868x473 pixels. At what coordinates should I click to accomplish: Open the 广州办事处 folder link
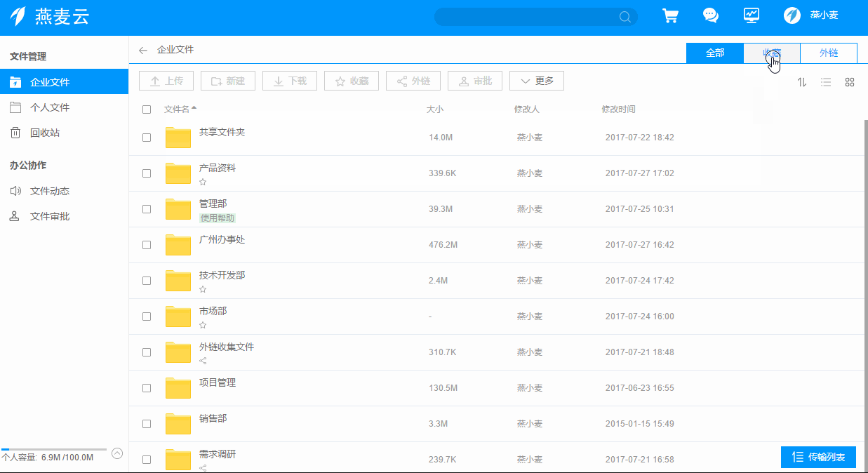click(x=220, y=239)
